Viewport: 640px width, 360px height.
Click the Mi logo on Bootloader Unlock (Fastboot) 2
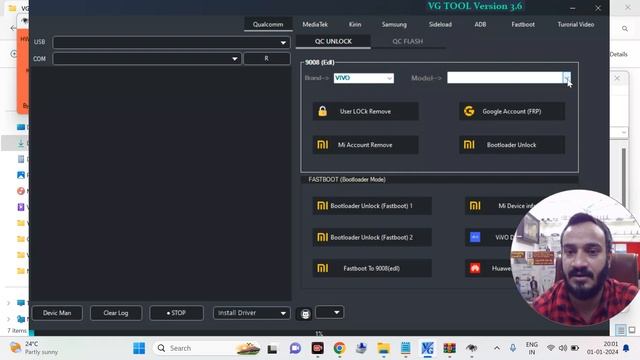[x=322, y=237]
